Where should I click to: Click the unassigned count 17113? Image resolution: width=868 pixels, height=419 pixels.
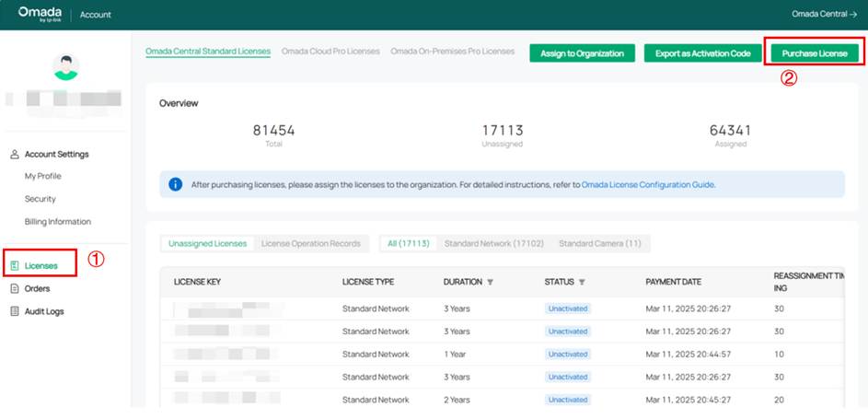click(x=502, y=131)
